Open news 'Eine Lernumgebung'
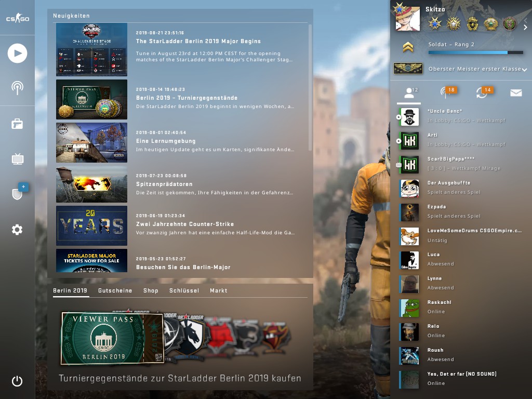Viewport: 532px width, 399px height. click(166, 141)
